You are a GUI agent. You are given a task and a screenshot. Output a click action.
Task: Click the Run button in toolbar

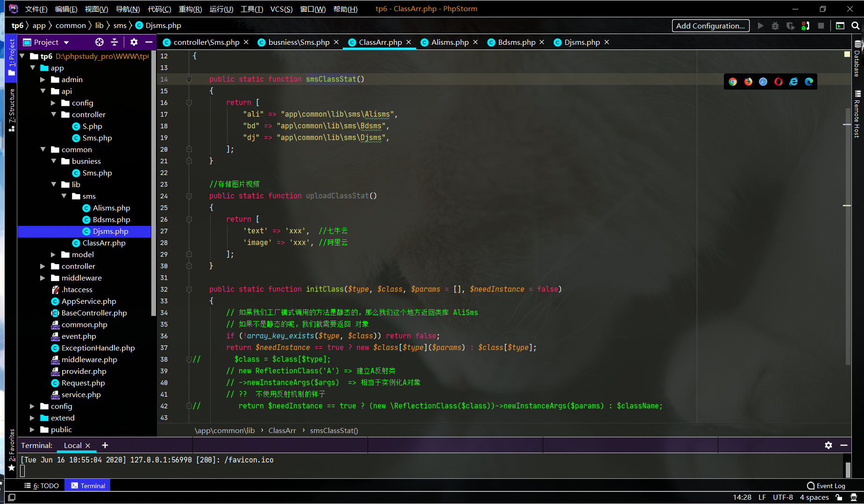click(x=761, y=26)
